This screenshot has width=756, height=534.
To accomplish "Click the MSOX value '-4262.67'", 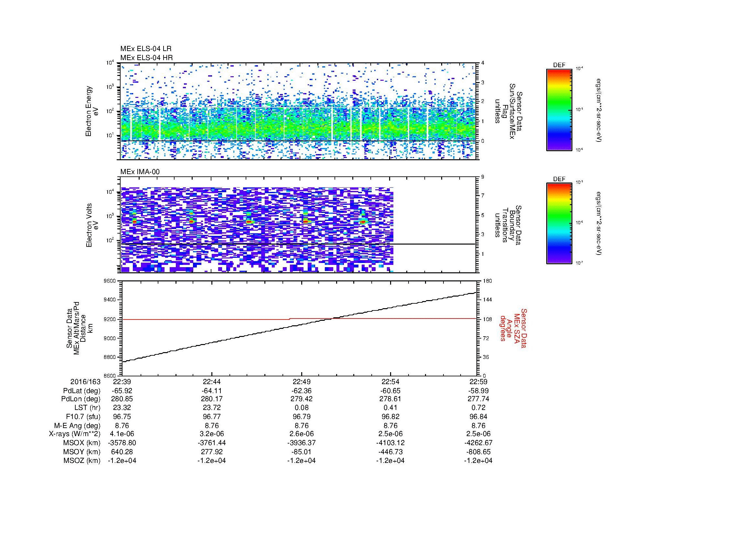I will coord(478,443).
